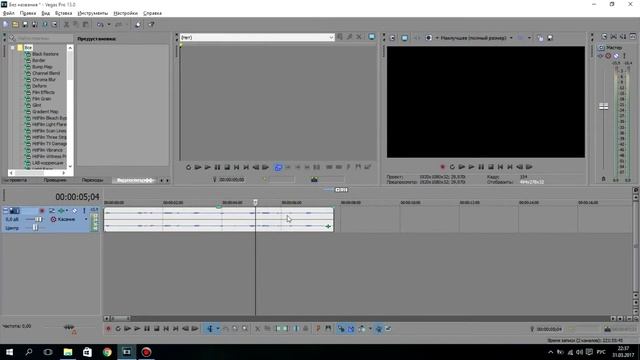Open Master bus FX icon
The image size is (640, 360).
[x=600, y=56]
